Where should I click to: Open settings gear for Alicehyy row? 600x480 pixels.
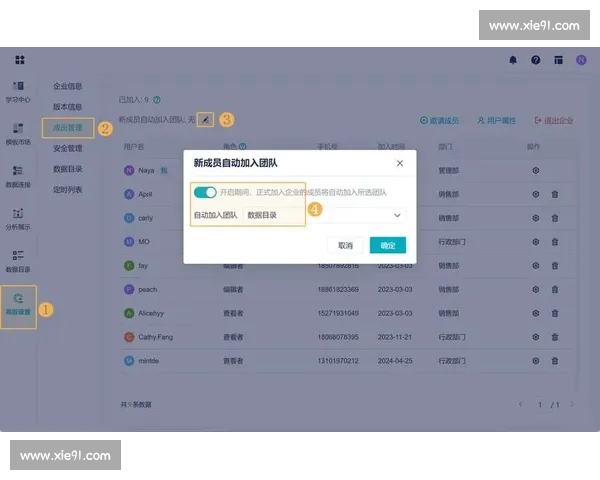536,313
